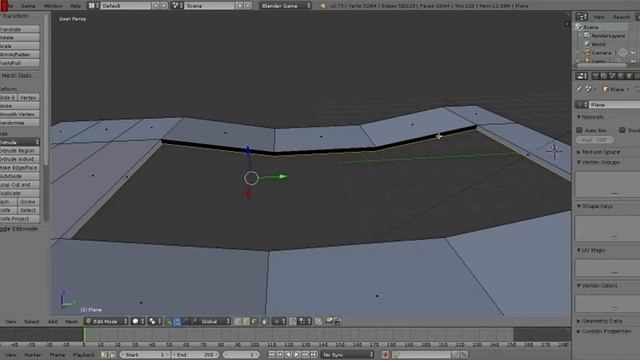Select Camera in the outliner
The image size is (640, 360).
[601, 53]
